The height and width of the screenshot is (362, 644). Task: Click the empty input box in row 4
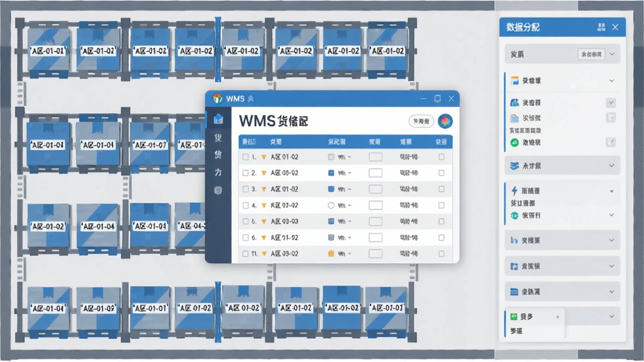375,206
